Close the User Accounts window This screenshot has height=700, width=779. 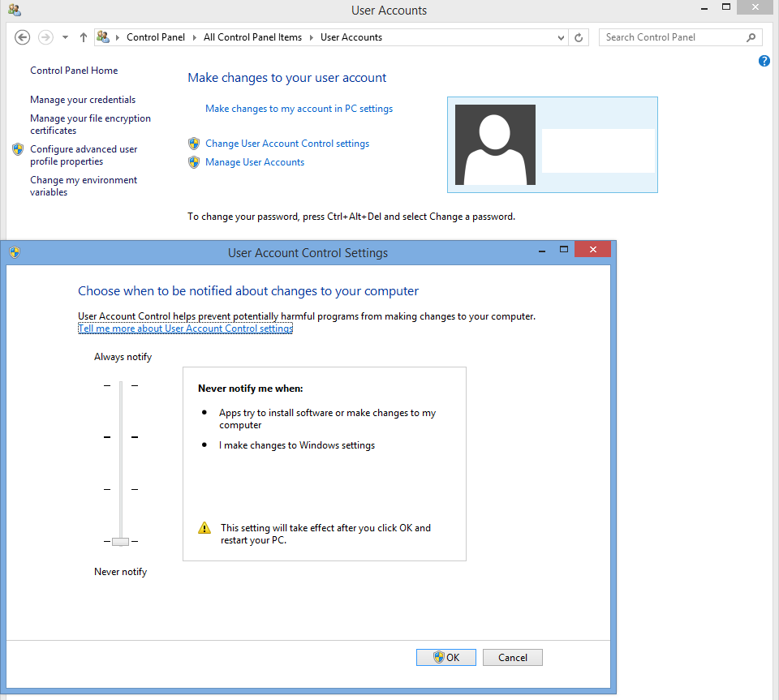[x=755, y=7]
